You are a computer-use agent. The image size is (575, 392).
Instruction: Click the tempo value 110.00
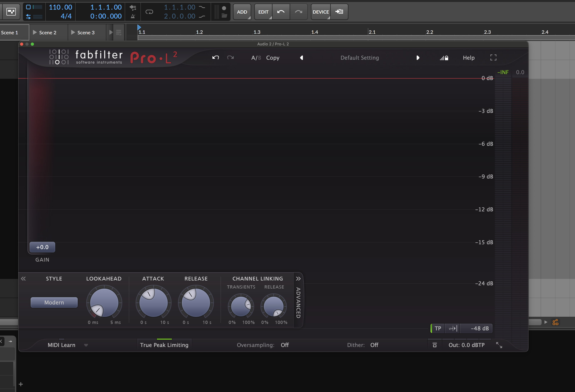tap(60, 7)
